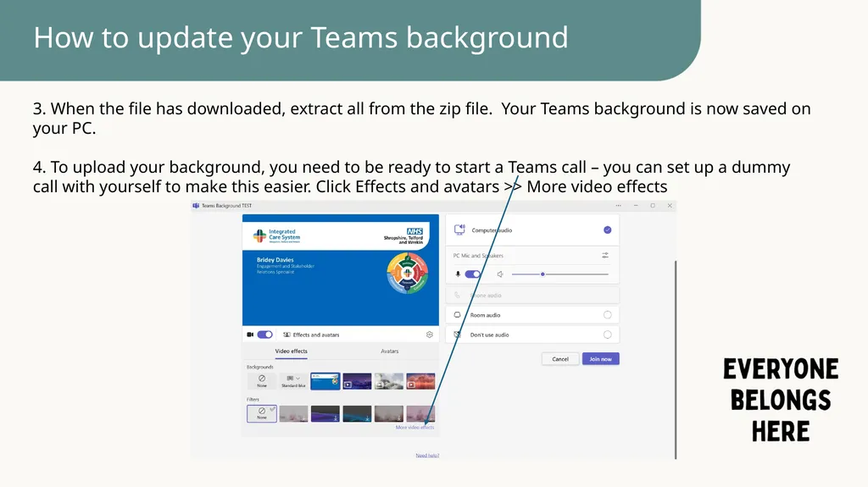
Task: Select the purple animated background thumbnail
Action: pyautogui.click(x=357, y=381)
